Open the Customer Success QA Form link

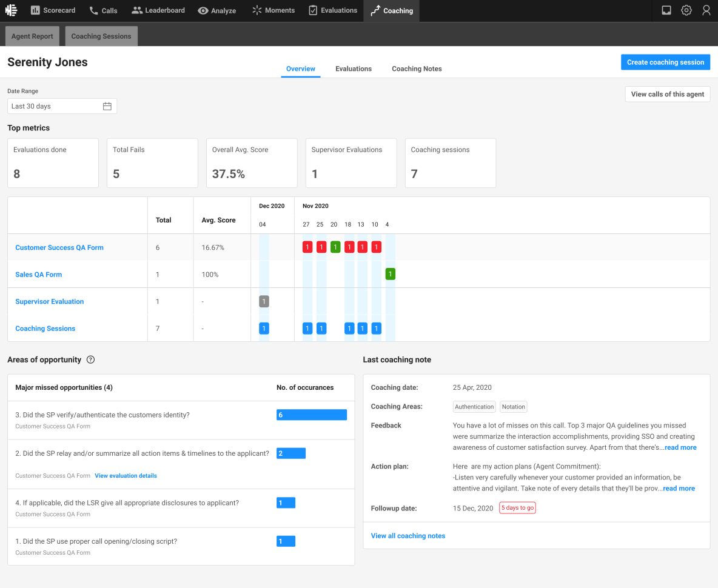(x=59, y=247)
